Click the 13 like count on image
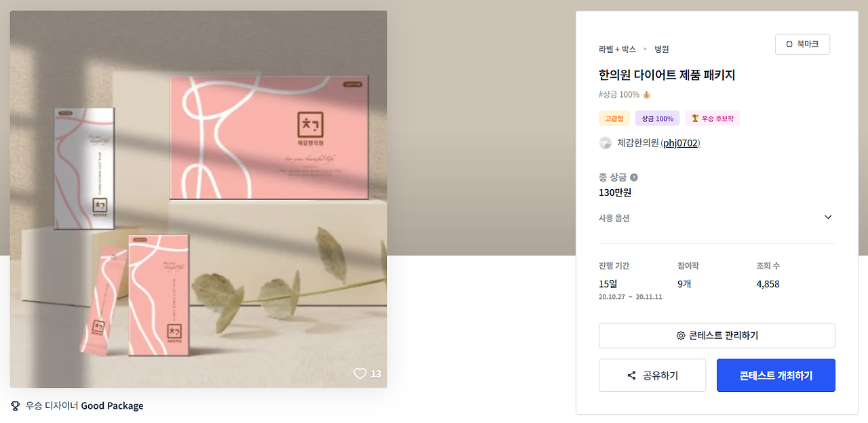 (x=376, y=374)
